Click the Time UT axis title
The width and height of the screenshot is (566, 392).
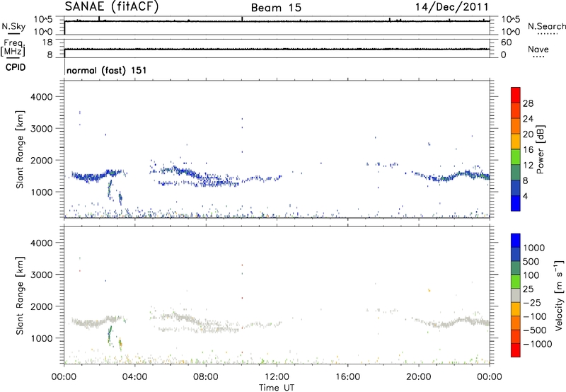pos(277,388)
